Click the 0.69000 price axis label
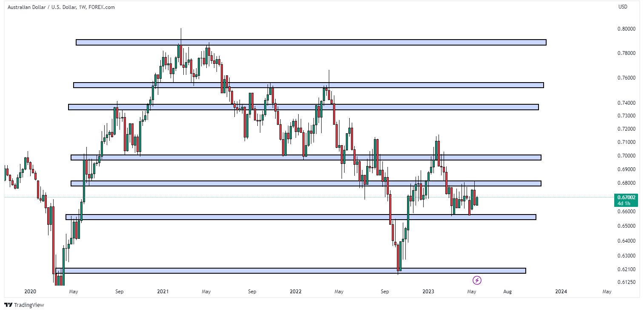The height and width of the screenshot is (312, 644). click(626, 169)
